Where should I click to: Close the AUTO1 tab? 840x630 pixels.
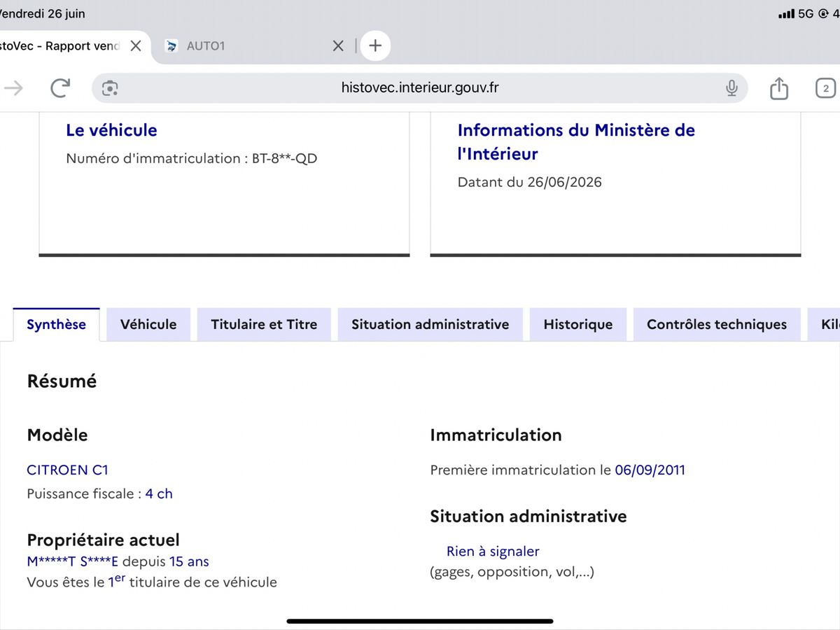point(338,46)
